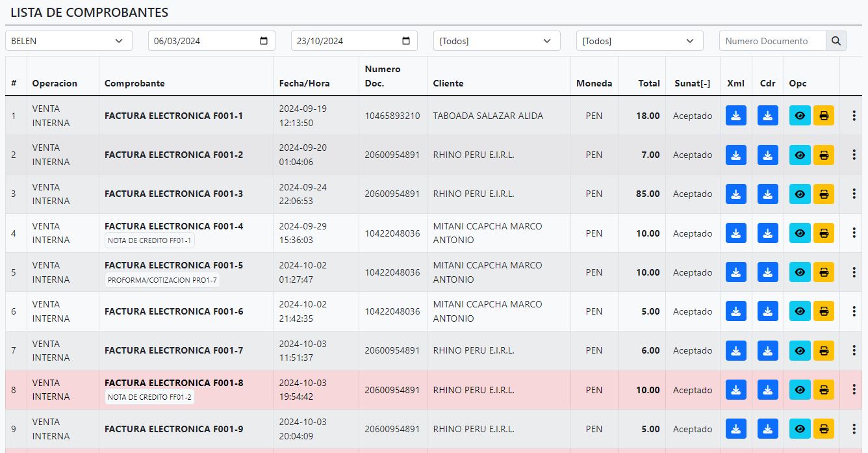868x453 pixels.
Task: Print FACTURA ELECTRONICA F001-3
Action: [x=823, y=194]
